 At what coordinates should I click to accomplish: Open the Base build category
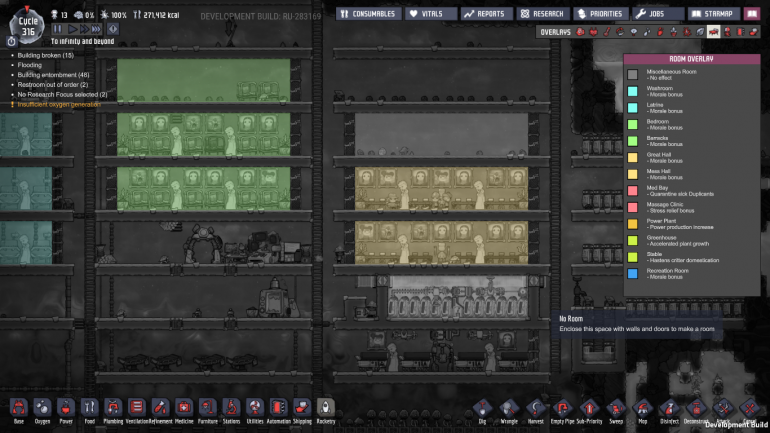pos(19,408)
